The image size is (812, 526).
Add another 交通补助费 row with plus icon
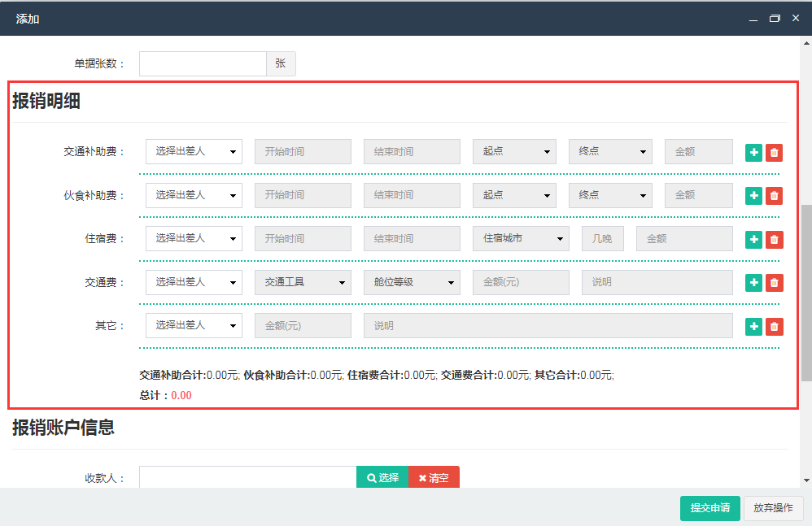click(753, 153)
